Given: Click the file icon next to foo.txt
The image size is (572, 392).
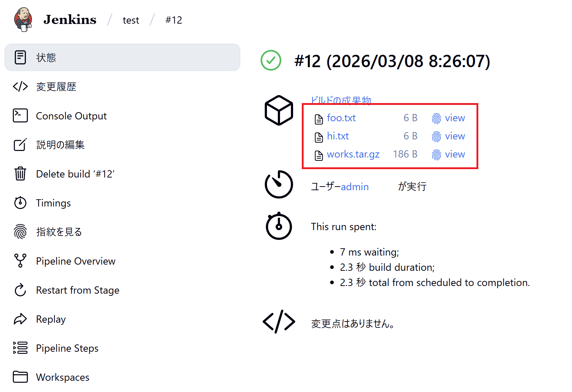Looking at the screenshot, I should (x=319, y=119).
